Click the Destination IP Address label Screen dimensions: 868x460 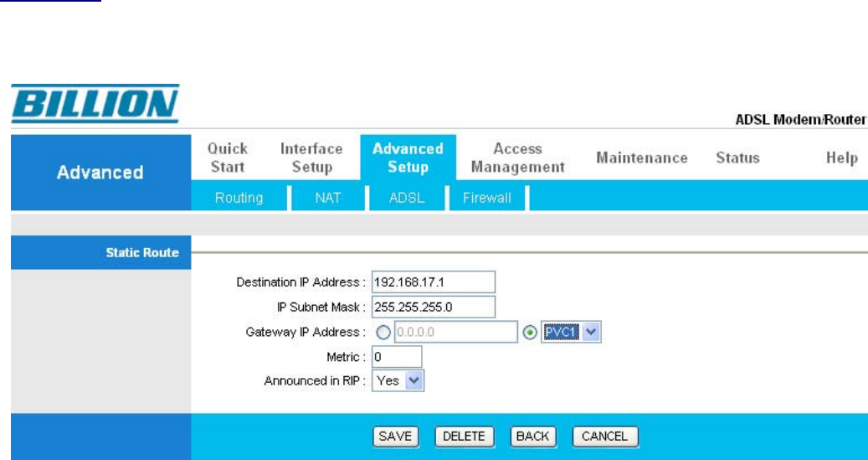(x=301, y=282)
